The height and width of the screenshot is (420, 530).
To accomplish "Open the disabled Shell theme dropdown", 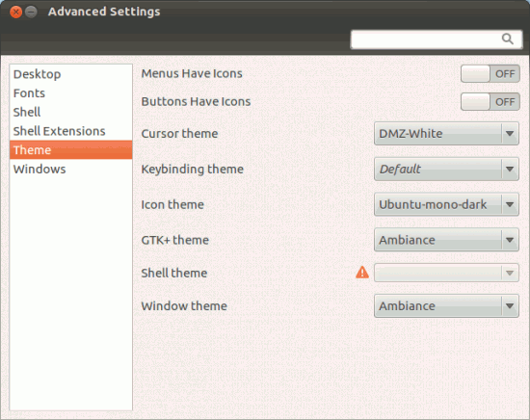I will point(446,273).
